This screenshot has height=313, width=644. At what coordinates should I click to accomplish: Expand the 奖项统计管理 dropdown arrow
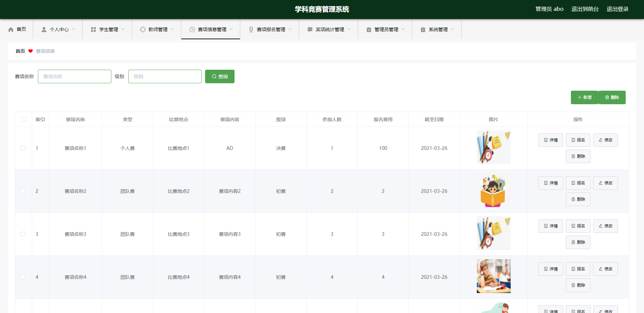[349, 29]
